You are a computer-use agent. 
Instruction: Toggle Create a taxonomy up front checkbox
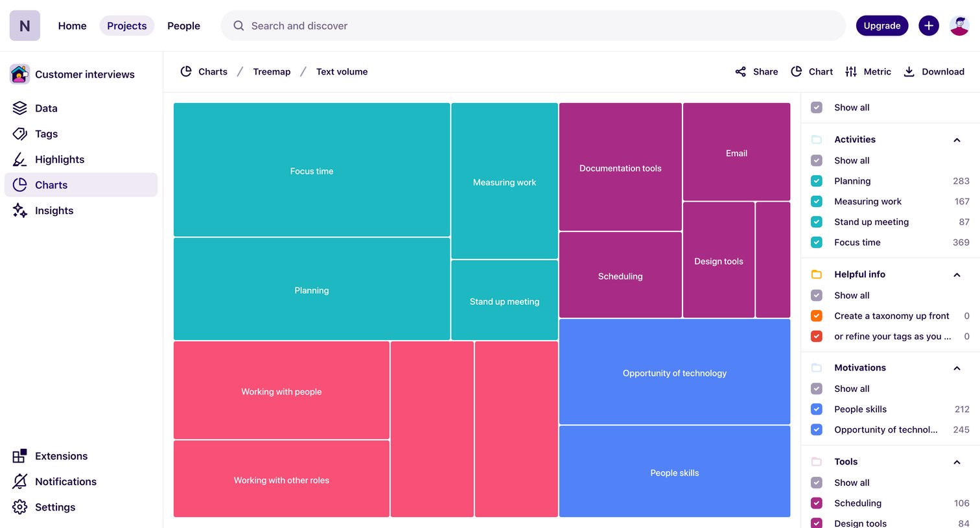tap(817, 316)
